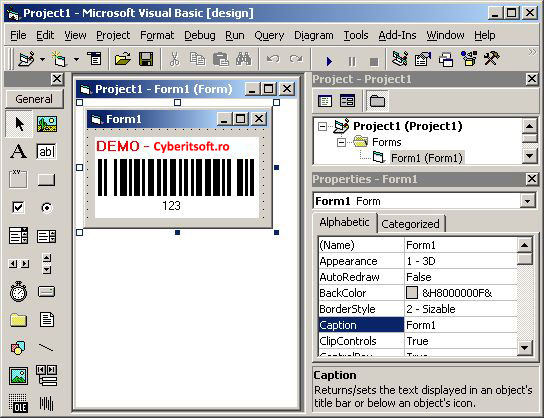The width and height of the screenshot is (544, 418).
Task: Click the BackColor color swatch
Action: (411, 292)
